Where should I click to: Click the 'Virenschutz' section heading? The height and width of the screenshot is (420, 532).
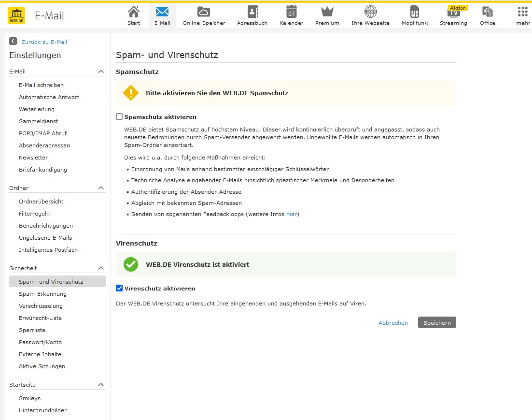coord(137,243)
